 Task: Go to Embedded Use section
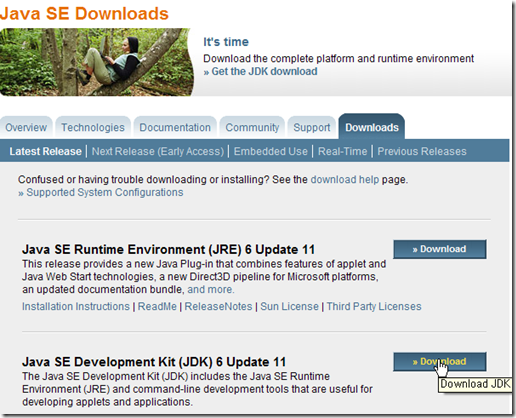[271, 151]
